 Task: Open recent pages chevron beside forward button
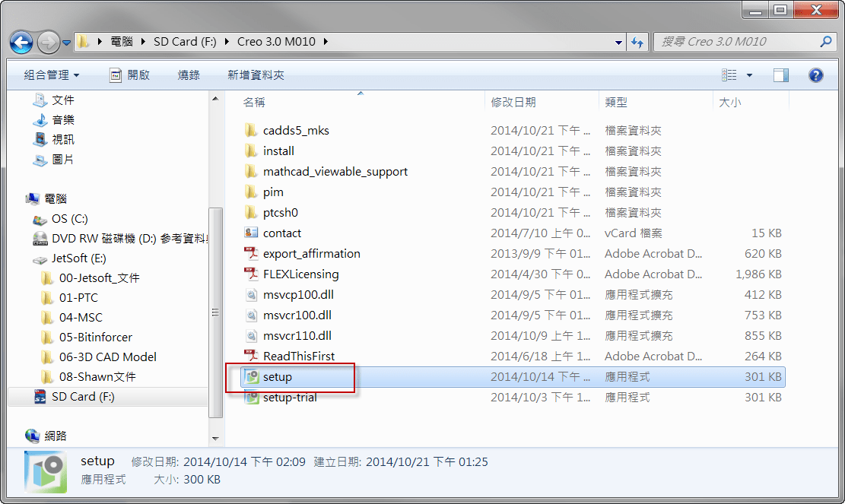pyautogui.click(x=67, y=42)
